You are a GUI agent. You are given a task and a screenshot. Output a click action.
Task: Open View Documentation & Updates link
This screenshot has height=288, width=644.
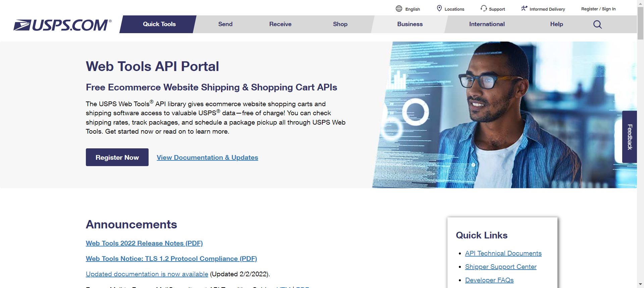[207, 157]
